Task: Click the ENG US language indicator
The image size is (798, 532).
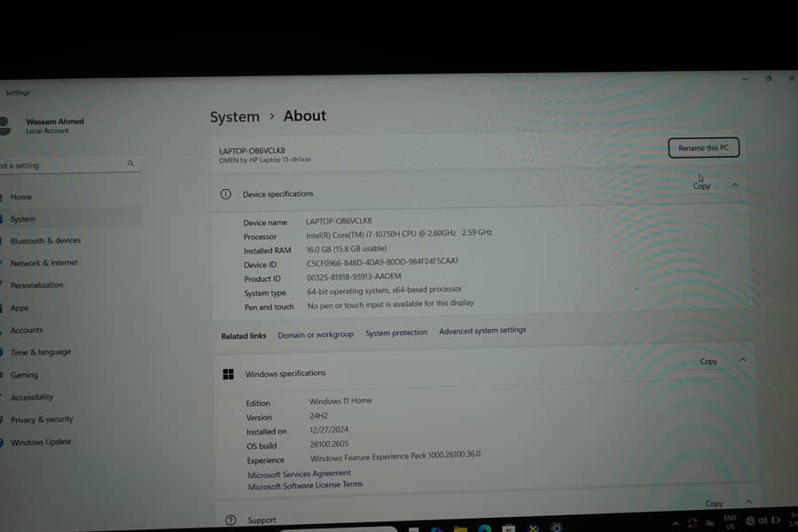Action: (731, 522)
